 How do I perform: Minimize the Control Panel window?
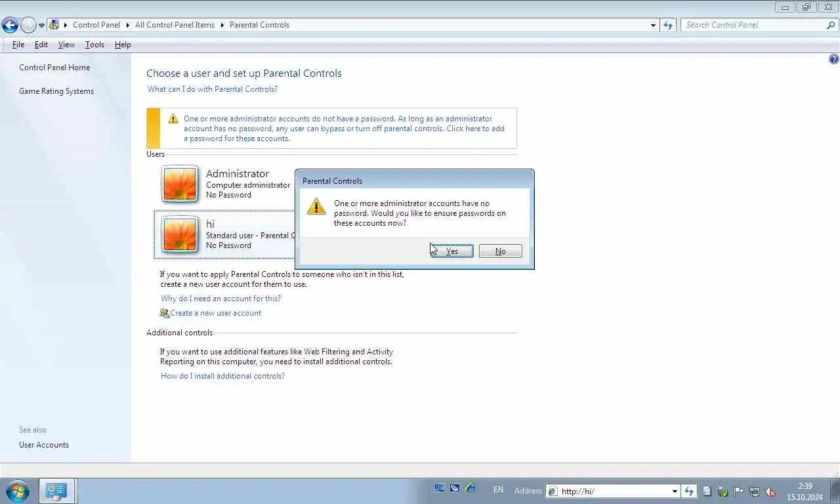tap(786, 7)
